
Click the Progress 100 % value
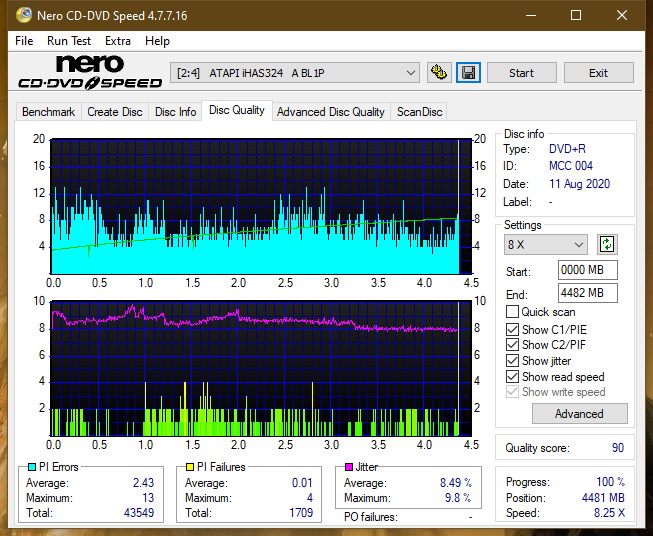[611, 482]
